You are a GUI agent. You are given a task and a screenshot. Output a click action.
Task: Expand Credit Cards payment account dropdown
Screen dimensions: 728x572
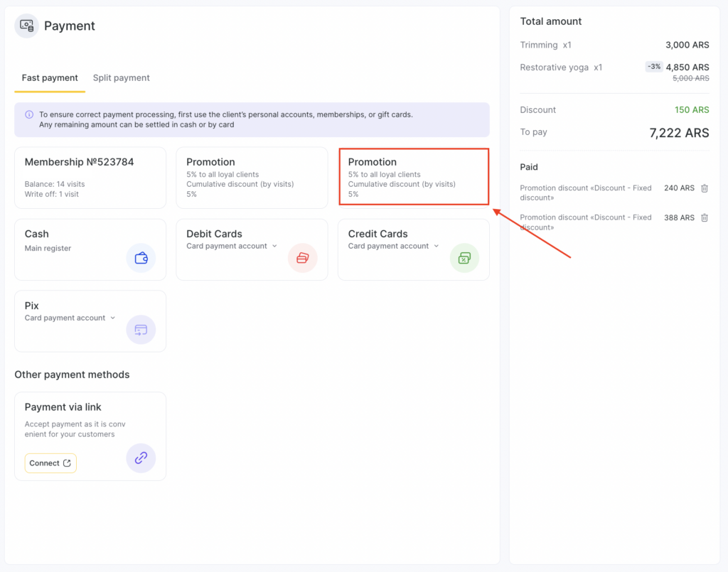pyautogui.click(x=437, y=246)
